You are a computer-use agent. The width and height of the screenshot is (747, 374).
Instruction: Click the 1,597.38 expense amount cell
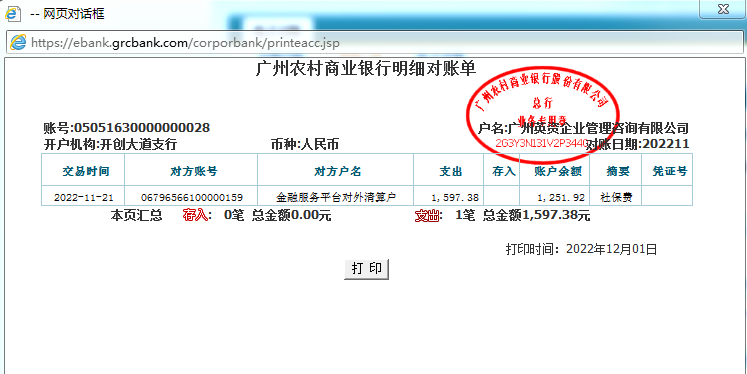click(x=449, y=196)
